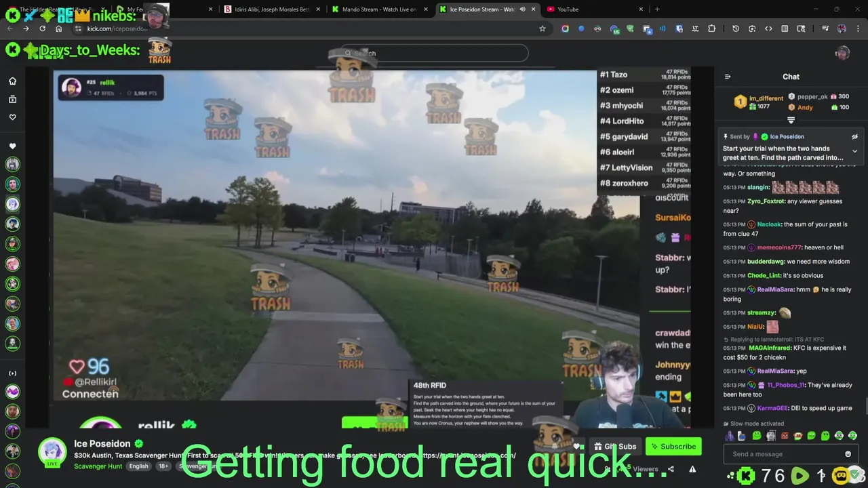Click the Slow mode activated notice
This screenshot has width=868, height=488.
[753, 424]
